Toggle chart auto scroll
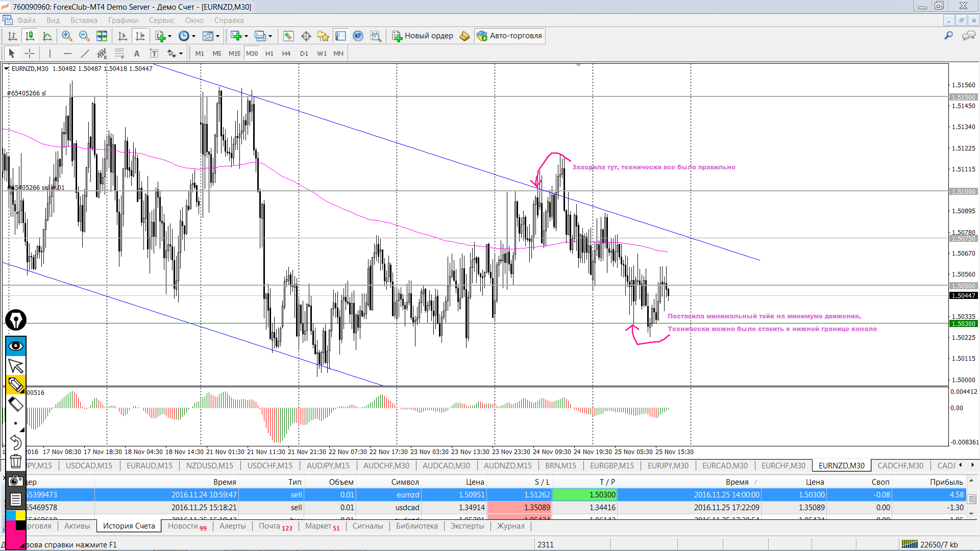The width and height of the screenshot is (980, 551). click(x=122, y=36)
